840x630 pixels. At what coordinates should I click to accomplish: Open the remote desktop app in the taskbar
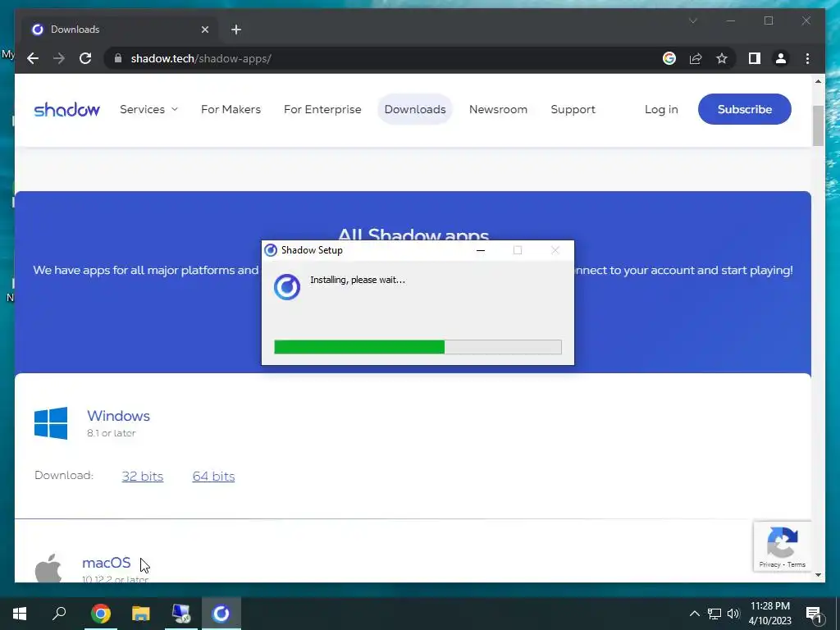pos(181,614)
